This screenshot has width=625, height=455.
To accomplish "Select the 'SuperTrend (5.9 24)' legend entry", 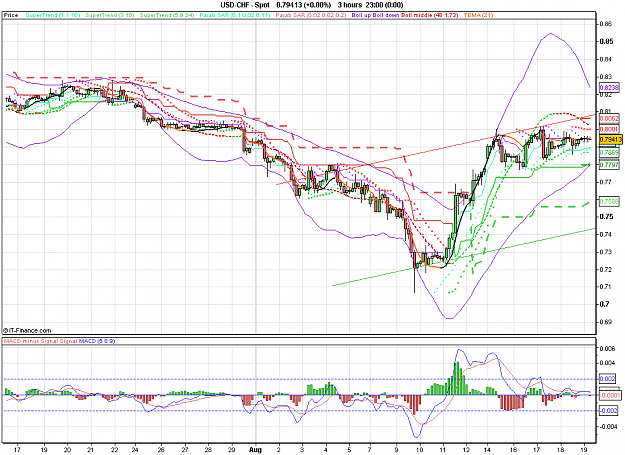I will pos(167,15).
